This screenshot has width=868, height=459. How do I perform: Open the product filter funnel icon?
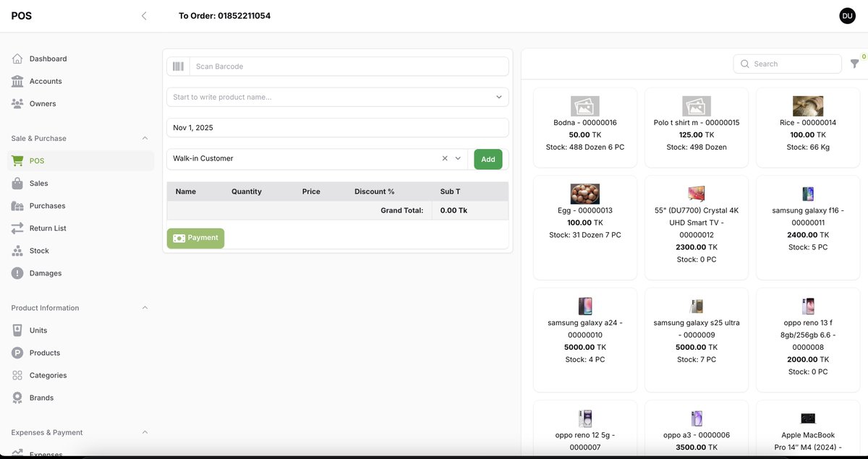[854, 62]
